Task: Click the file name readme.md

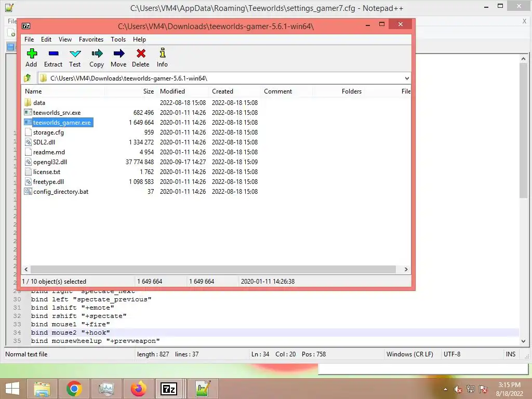Action: tap(49, 152)
